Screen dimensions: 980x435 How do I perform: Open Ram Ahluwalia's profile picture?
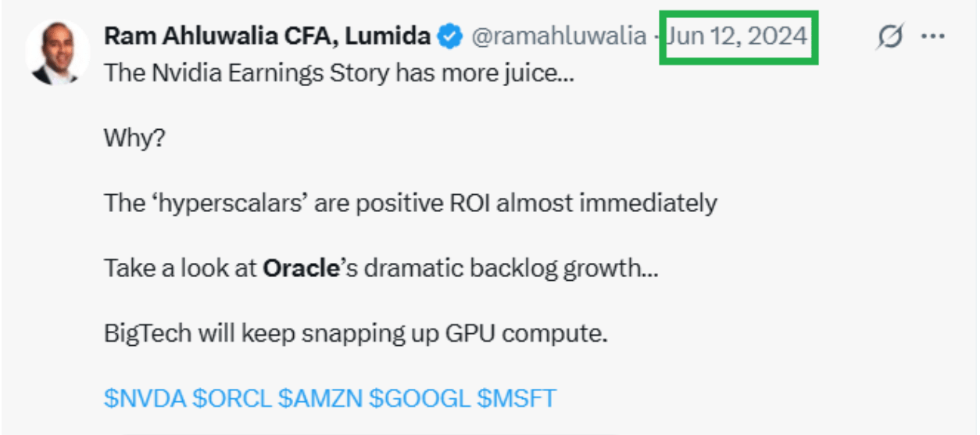[x=58, y=52]
